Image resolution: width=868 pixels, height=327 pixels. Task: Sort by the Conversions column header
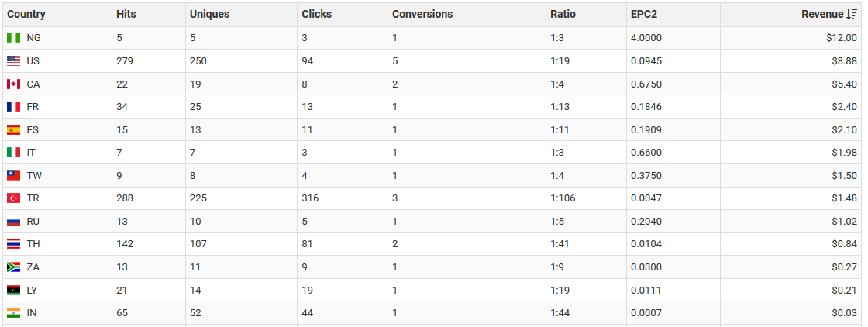coord(422,14)
